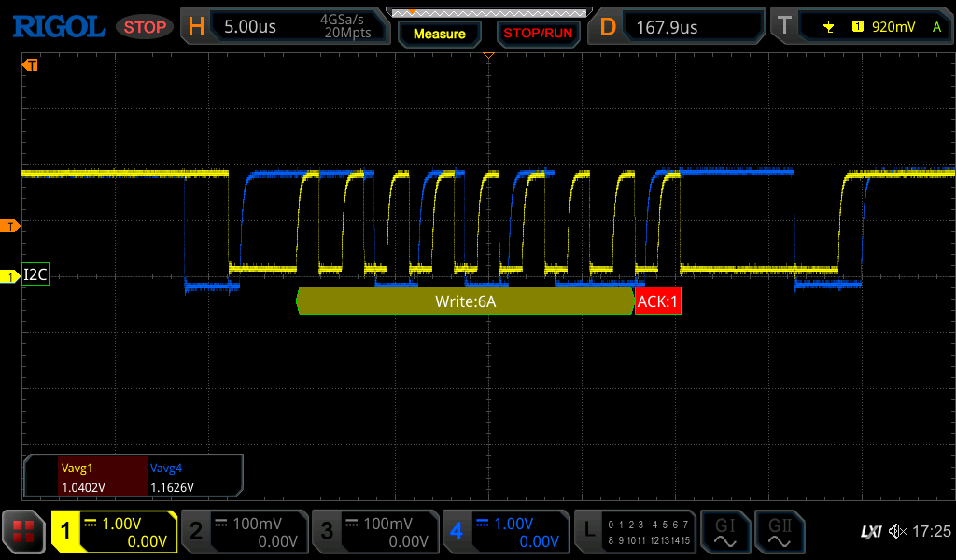Select the I2C decode bus label
The image size is (956, 560).
[x=35, y=274]
